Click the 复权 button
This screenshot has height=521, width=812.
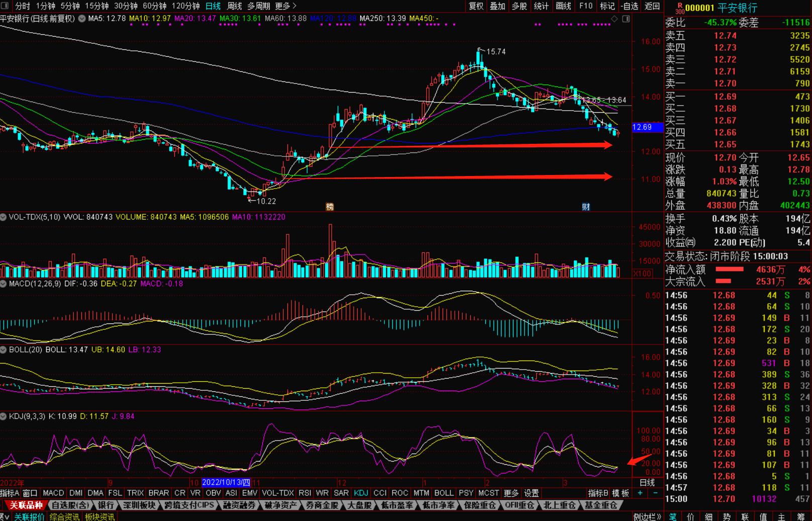(x=476, y=6)
